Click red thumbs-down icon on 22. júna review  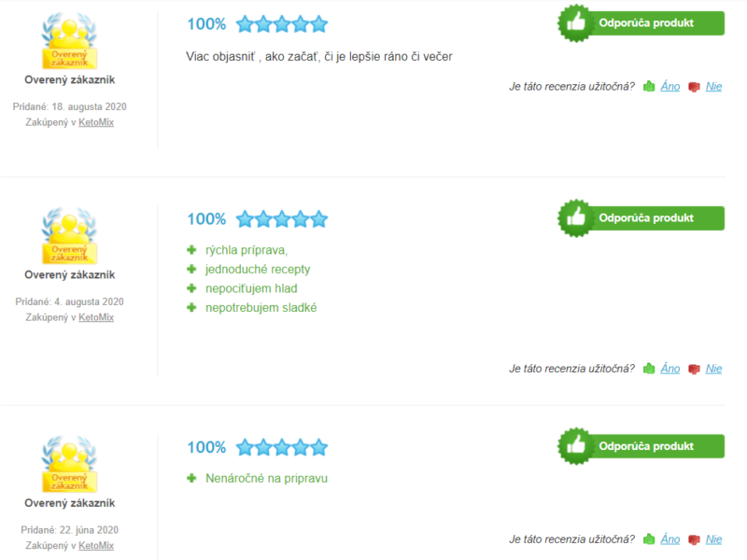tap(694, 539)
